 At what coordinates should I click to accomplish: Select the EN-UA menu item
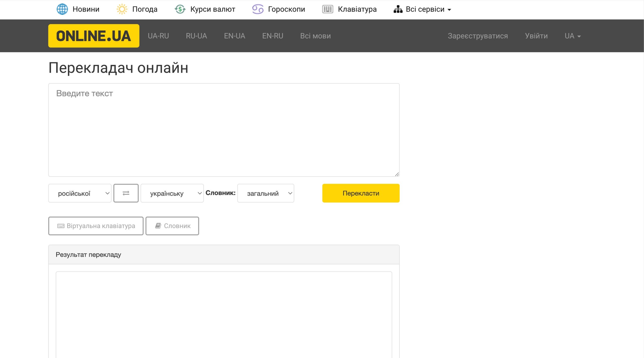(234, 36)
